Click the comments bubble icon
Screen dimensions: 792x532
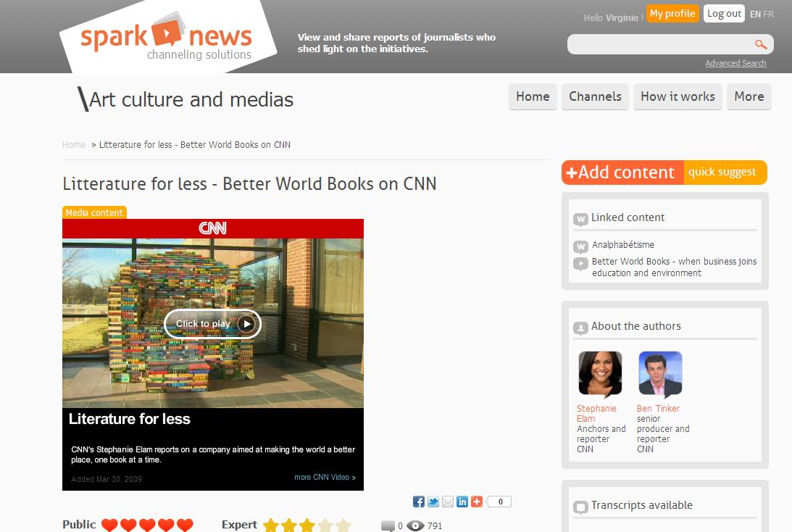click(388, 526)
